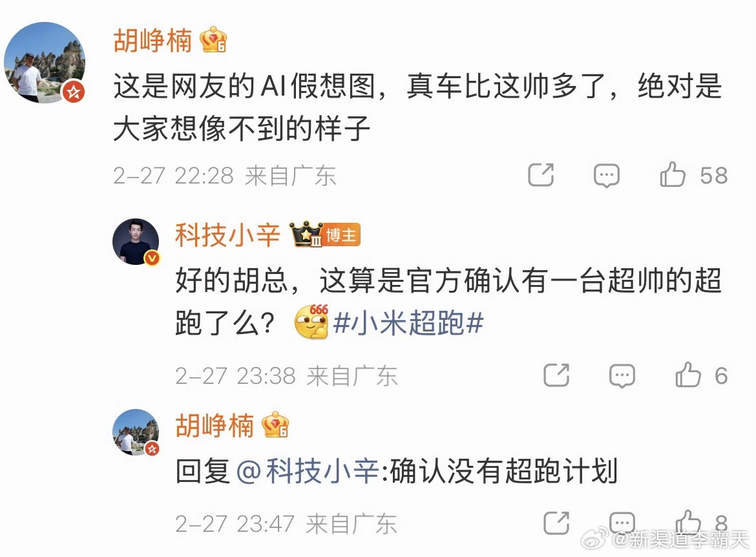This screenshot has width=756, height=557.
Task: Share 胡峥楠's first comment about AI假想图
Action: click(x=541, y=174)
